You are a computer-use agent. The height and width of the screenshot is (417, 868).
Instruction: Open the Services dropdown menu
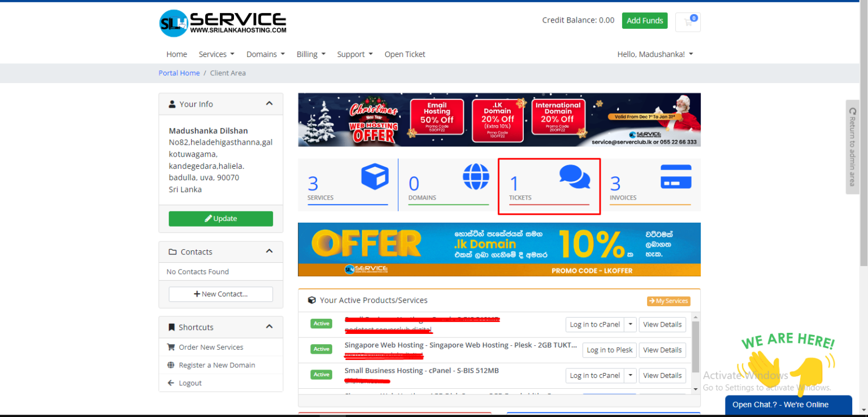tap(216, 54)
